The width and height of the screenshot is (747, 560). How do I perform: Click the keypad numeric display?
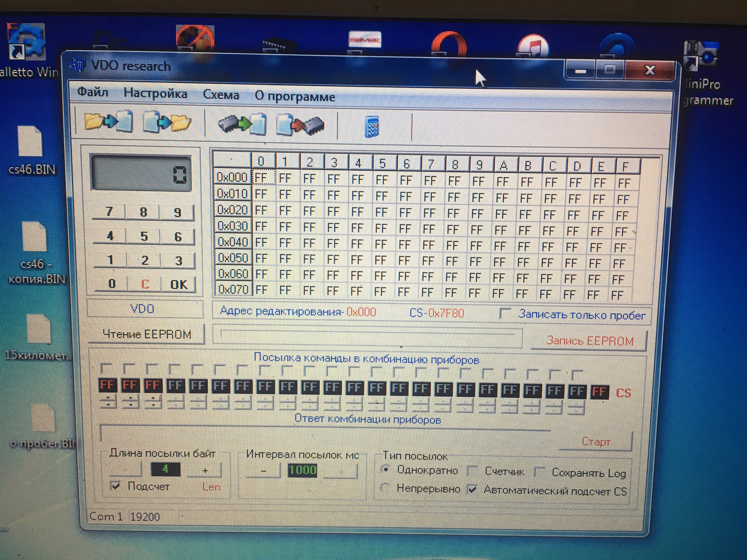click(x=142, y=173)
